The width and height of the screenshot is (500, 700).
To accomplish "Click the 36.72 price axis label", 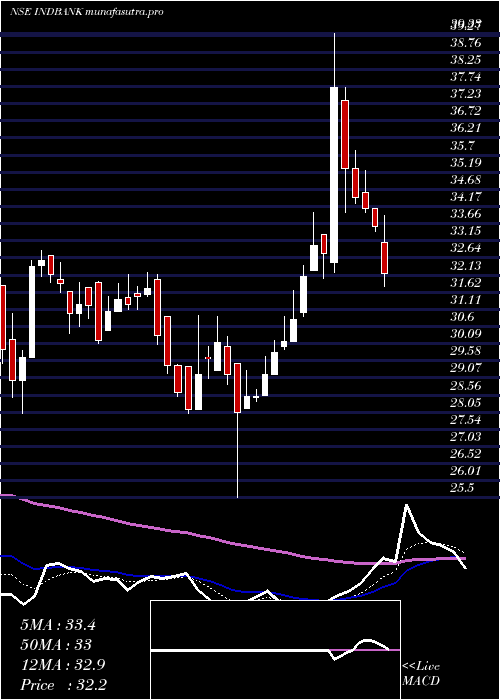I will [466, 111].
